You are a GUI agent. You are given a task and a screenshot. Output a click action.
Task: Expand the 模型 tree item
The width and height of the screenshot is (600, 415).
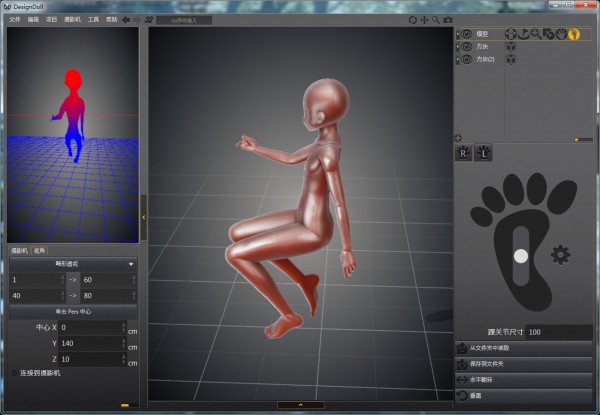[458, 33]
